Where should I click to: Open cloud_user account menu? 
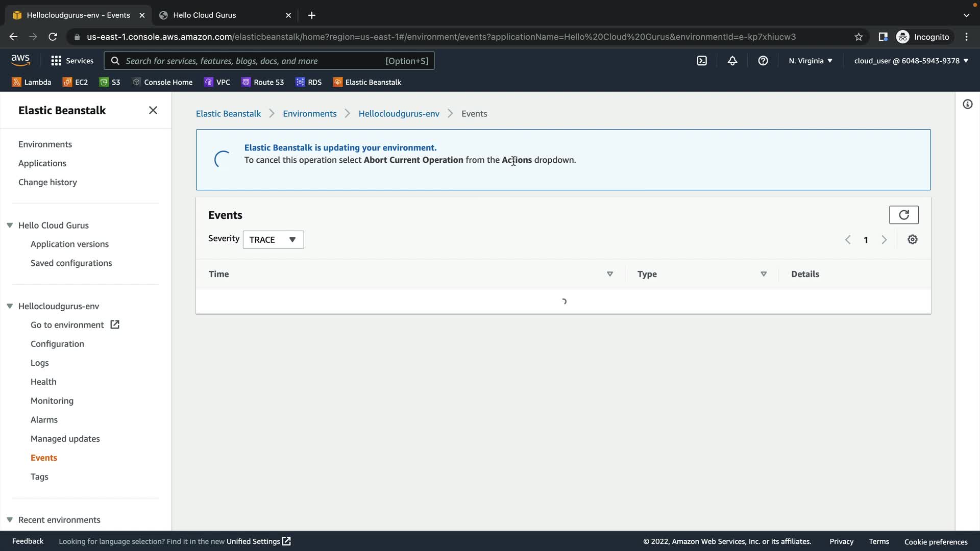point(911,61)
